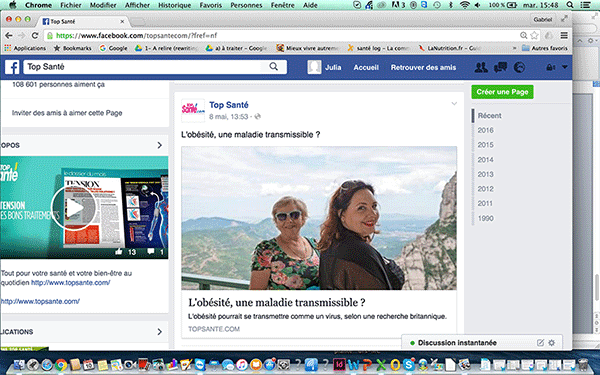Click the search magnifier in Facebook search
The height and width of the screenshot is (375, 600).
point(273,67)
